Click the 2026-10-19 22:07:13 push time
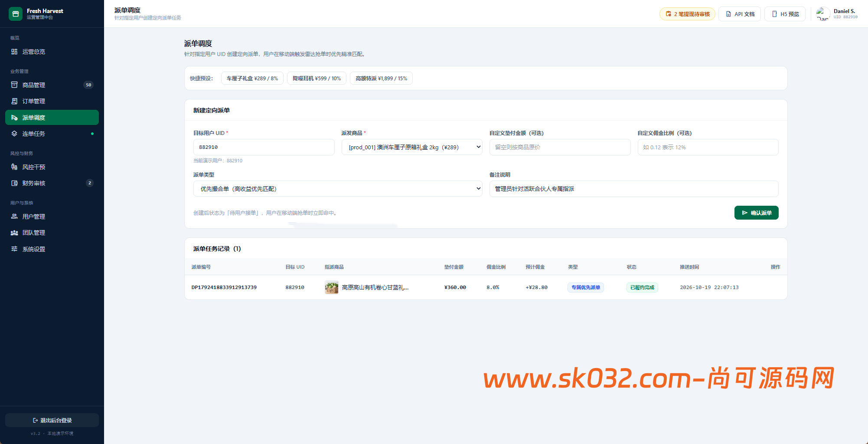The width and height of the screenshot is (868, 444). coord(709,287)
